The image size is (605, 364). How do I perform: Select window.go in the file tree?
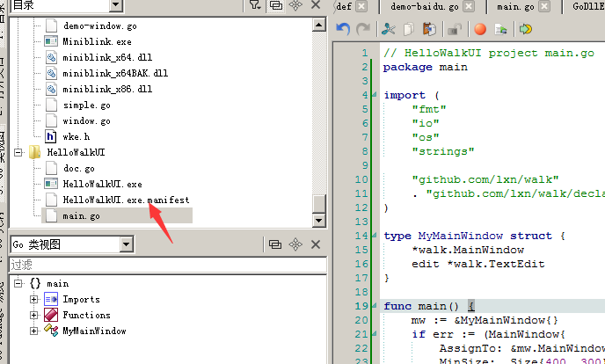[87, 120]
